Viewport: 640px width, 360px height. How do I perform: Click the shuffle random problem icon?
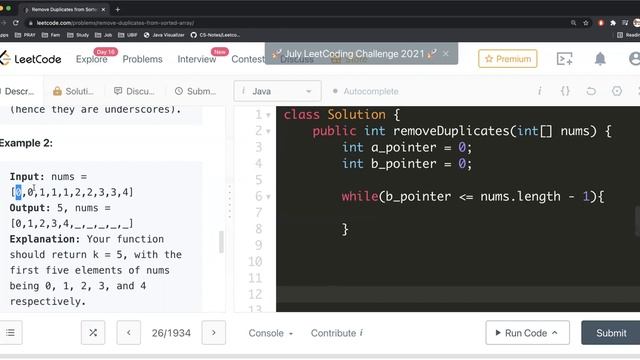pos(93,333)
